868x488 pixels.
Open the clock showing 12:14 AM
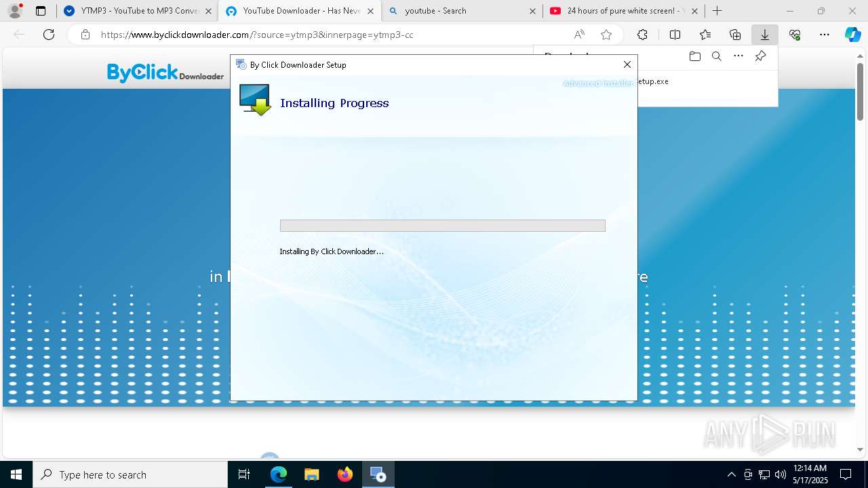[x=810, y=474]
